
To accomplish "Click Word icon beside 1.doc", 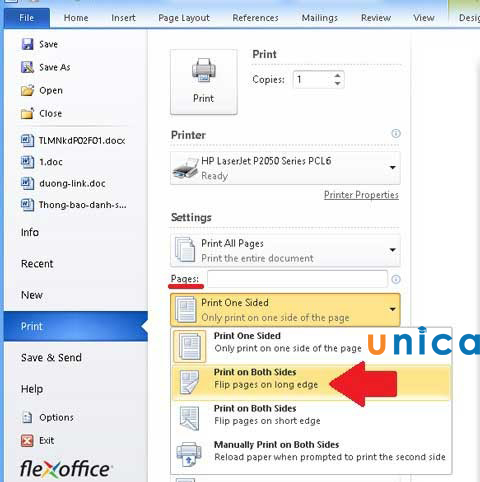I will [x=27, y=162].
